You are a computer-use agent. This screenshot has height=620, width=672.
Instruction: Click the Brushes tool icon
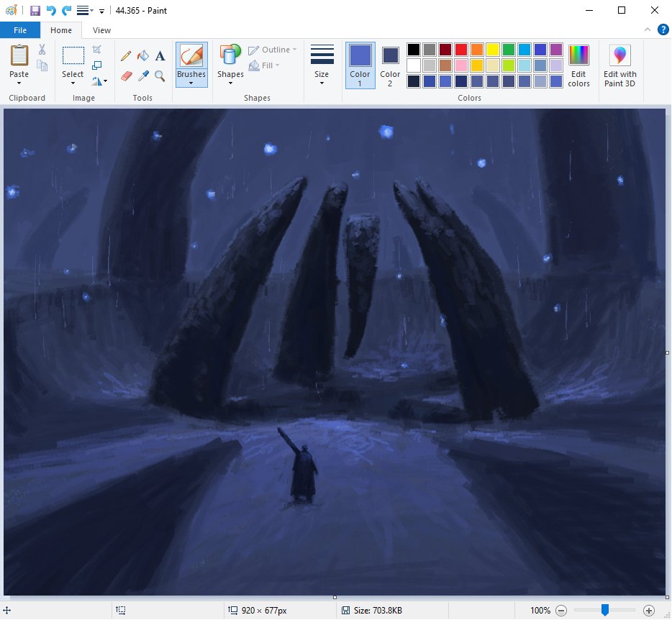pos(191,55)
